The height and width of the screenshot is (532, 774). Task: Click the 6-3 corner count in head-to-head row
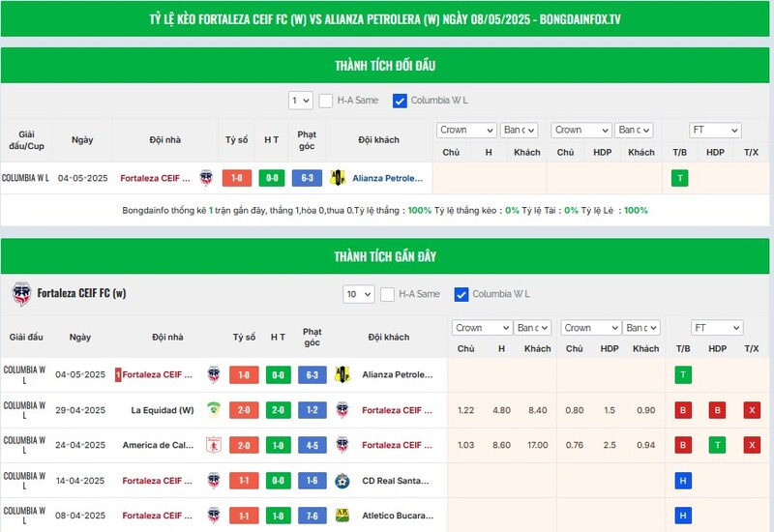(x=307, y=178)
